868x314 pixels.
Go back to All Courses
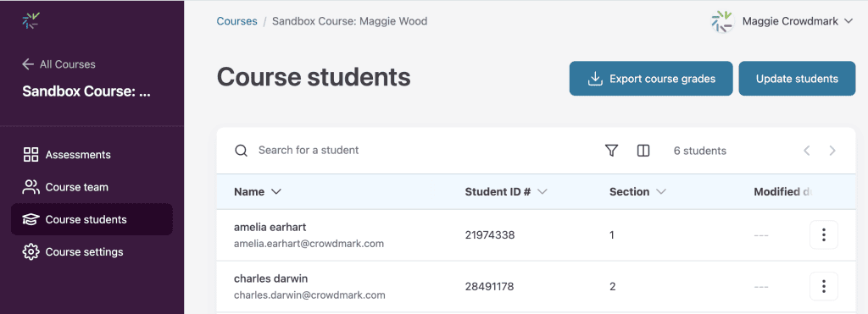58,64
